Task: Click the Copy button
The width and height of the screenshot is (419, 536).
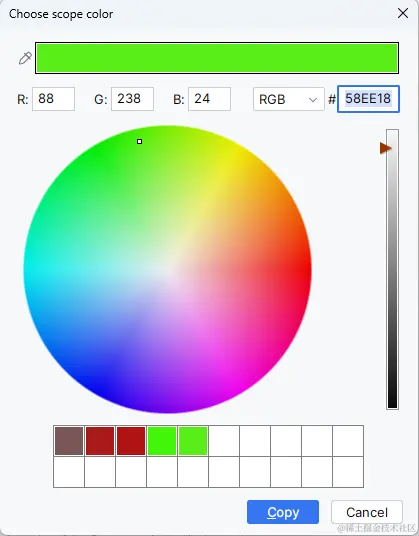Action: pos(283,512)
